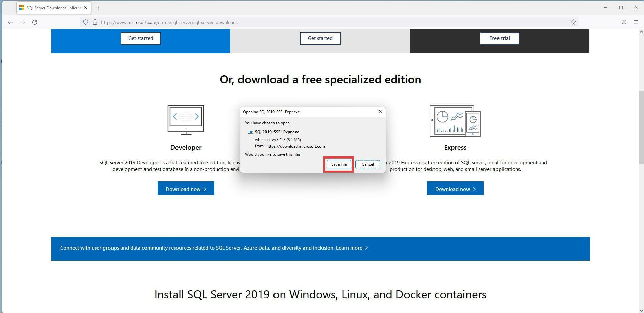Navigate back to the previous page
This screenshot has height=313, width=644.
pyautogui.click(x=10, y=22)
